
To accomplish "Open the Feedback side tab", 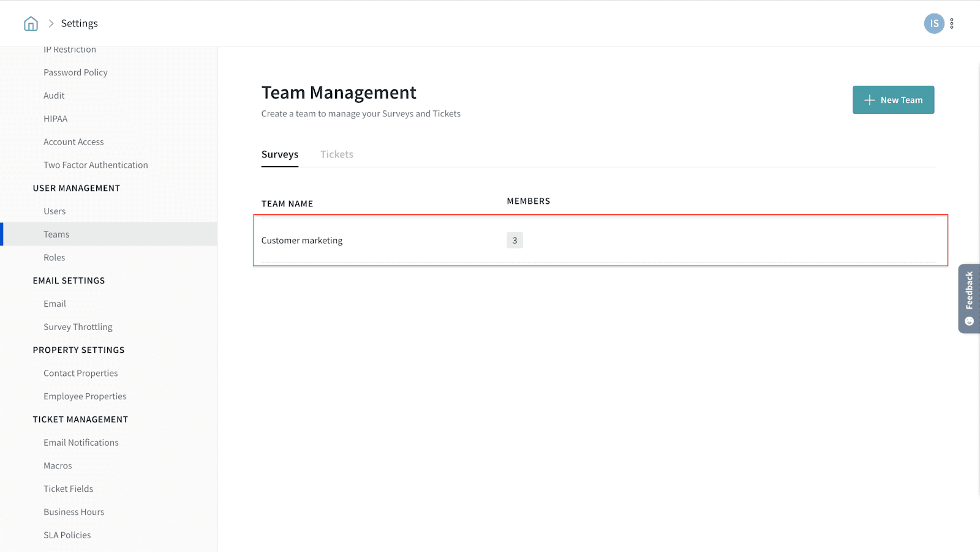I will 969,298.
